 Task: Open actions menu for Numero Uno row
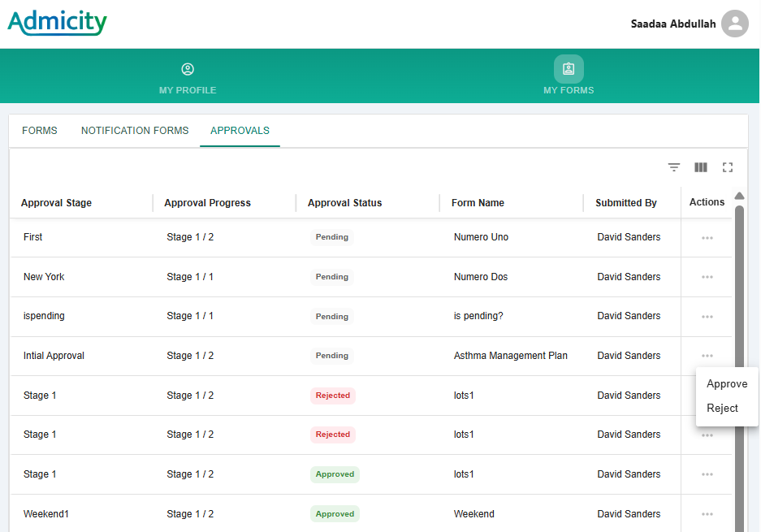click(707, 237)
